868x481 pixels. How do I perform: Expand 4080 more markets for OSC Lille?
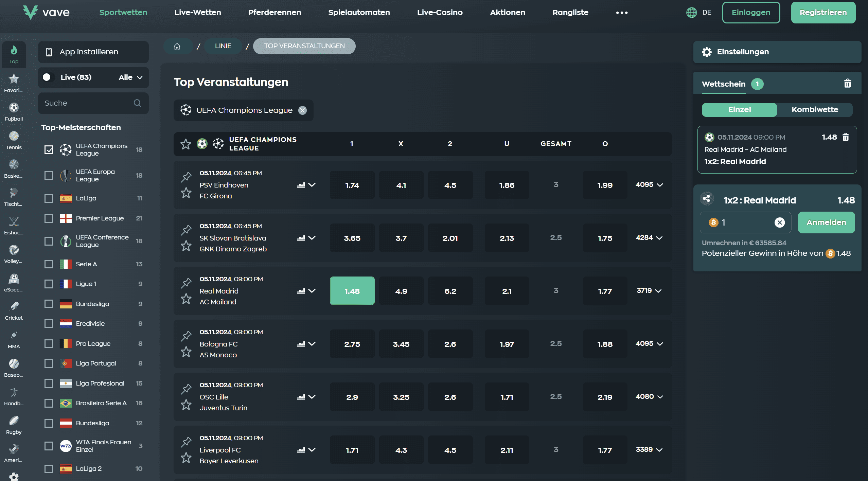[x=649, y=397]
